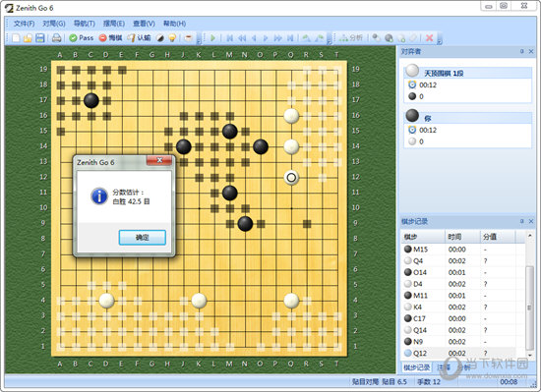The image size is (541, 392).
Task: Select move Q12 in move list
Action: (463, 353)
